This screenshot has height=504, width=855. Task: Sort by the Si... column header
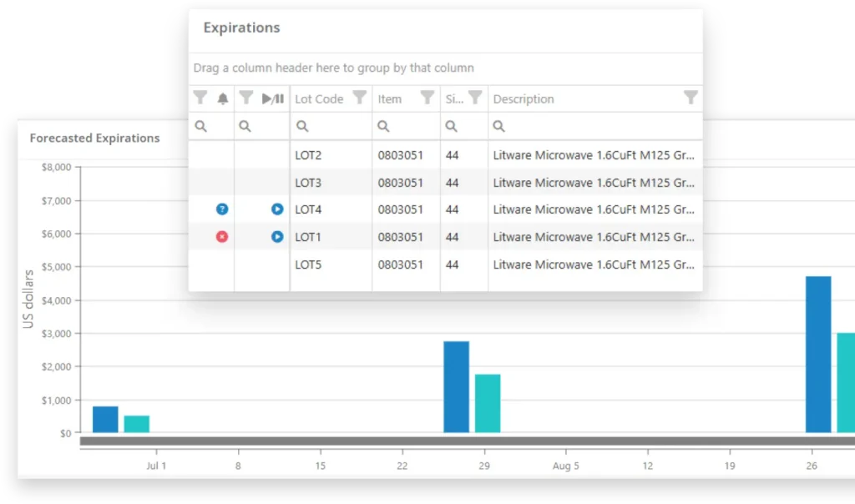(454, 99)
